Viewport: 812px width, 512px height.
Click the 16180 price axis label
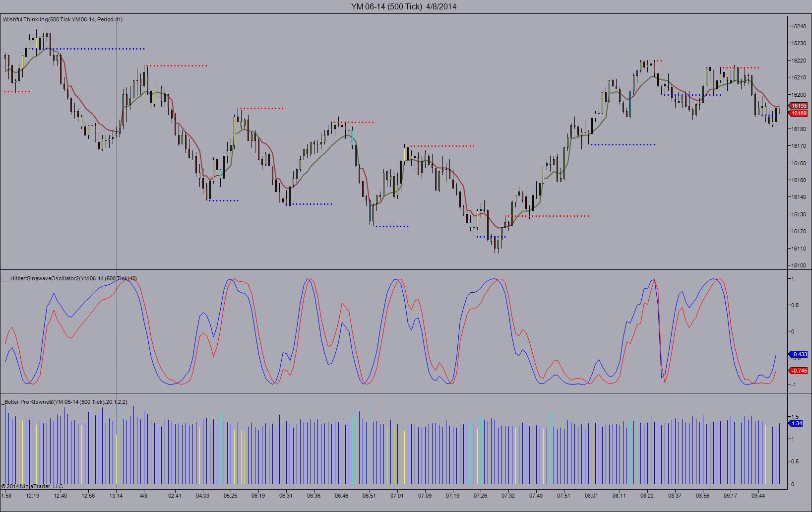(799, 129)
